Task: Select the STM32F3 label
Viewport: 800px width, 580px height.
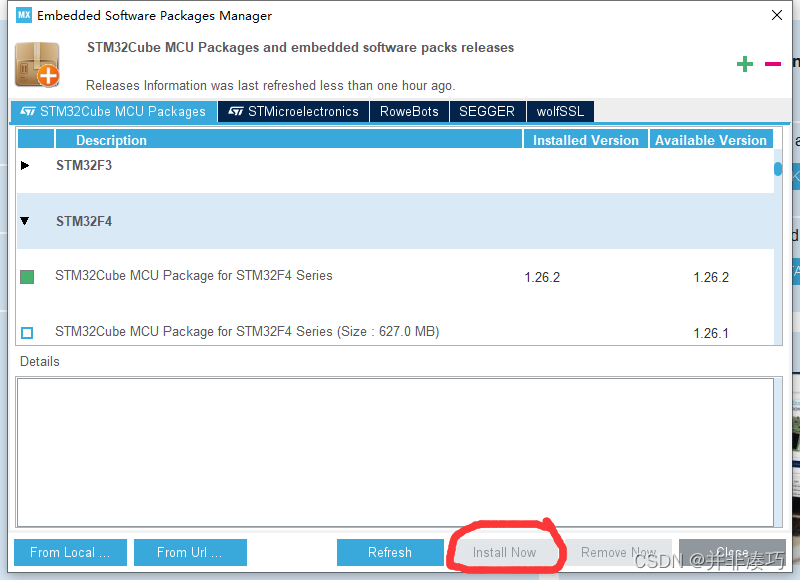Action: 84,165
